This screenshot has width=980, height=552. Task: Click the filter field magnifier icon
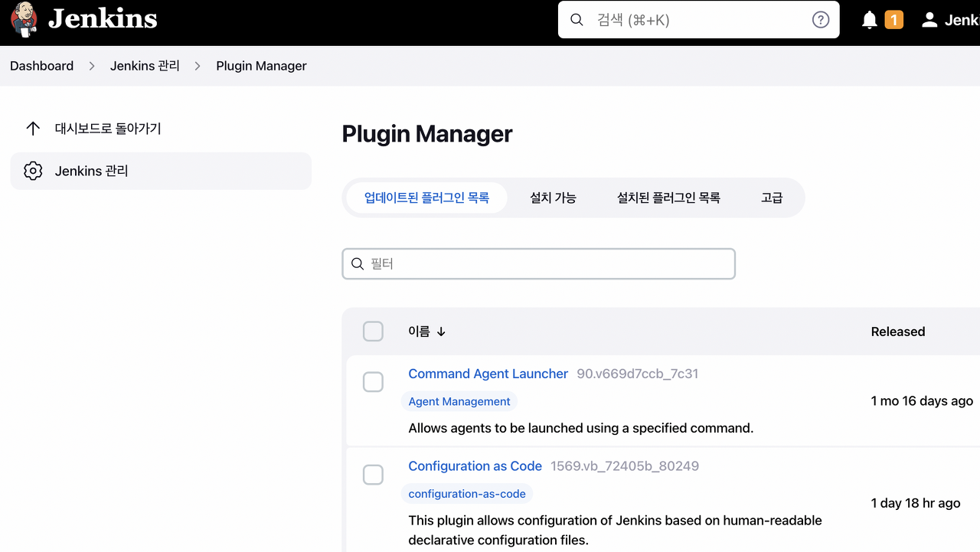tap(358, 264)
